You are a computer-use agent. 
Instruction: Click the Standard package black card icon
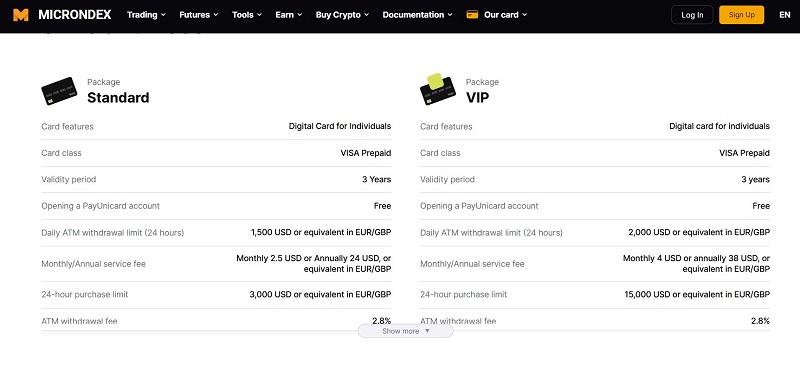click(59, 91)
